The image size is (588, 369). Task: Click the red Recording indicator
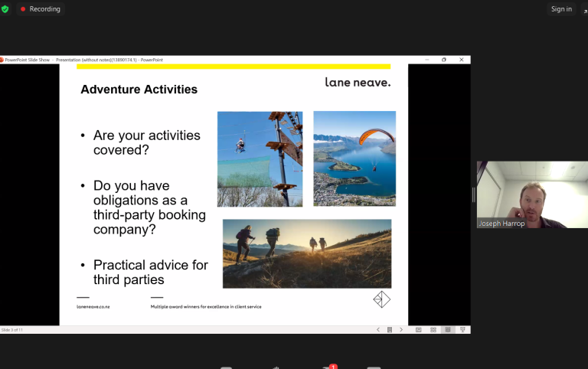[40, 9]
